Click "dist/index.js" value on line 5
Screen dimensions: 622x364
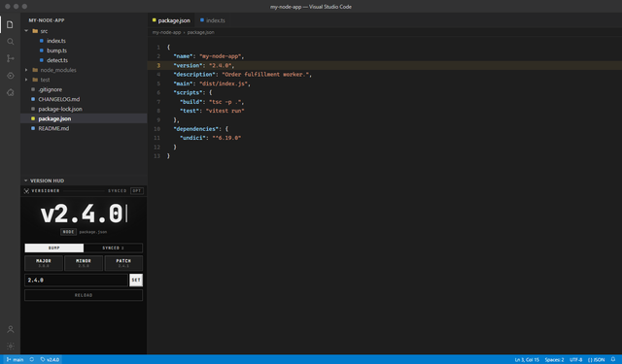point(224,83)
